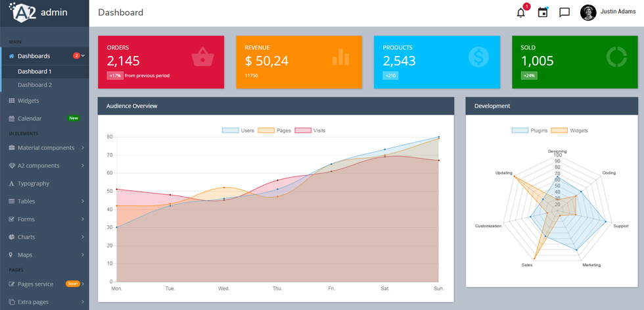
Task: Click the Justin Adams username
Action: pos(618,11)
